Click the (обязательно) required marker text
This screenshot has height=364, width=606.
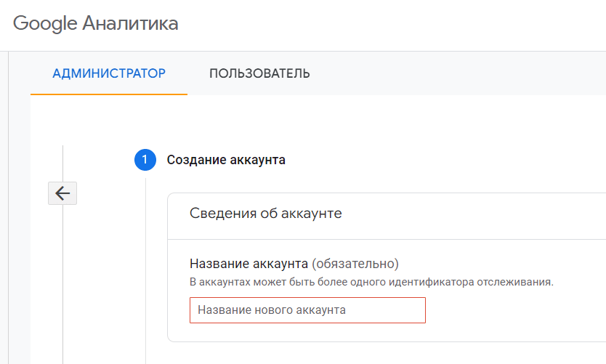click(355, 264)
